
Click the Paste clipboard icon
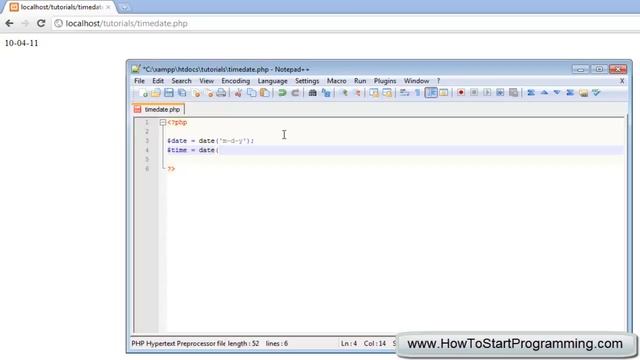coord(264,93)
